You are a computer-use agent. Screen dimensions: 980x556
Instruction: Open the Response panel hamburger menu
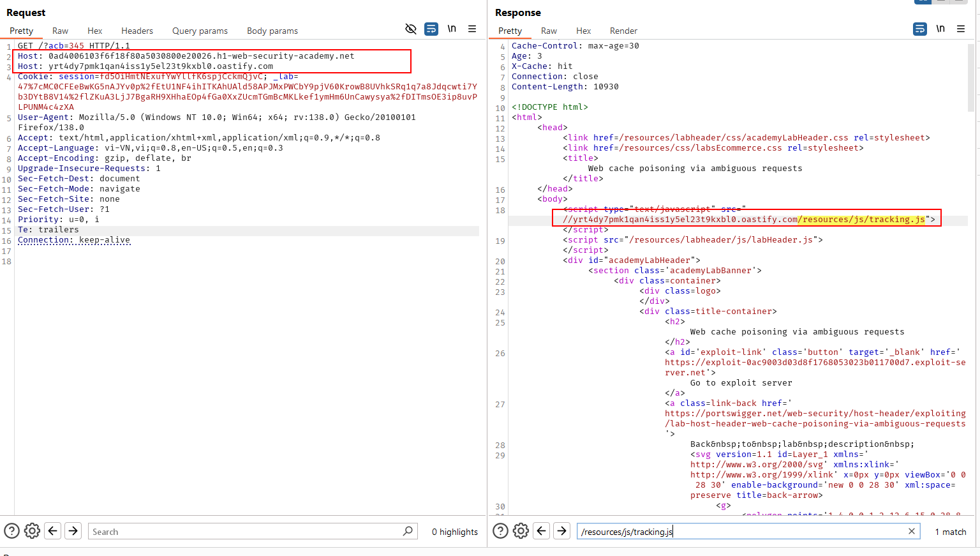click(x=961, y=29)
